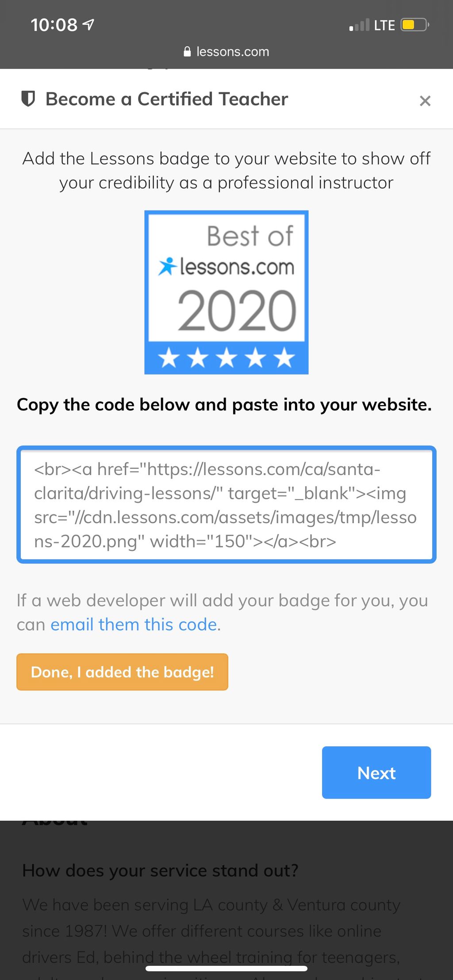Image resolution: width=453 pixels, height=980 pixels.
Task: Tap the padlock icon in the address bar
Action: tap(188, 51)
